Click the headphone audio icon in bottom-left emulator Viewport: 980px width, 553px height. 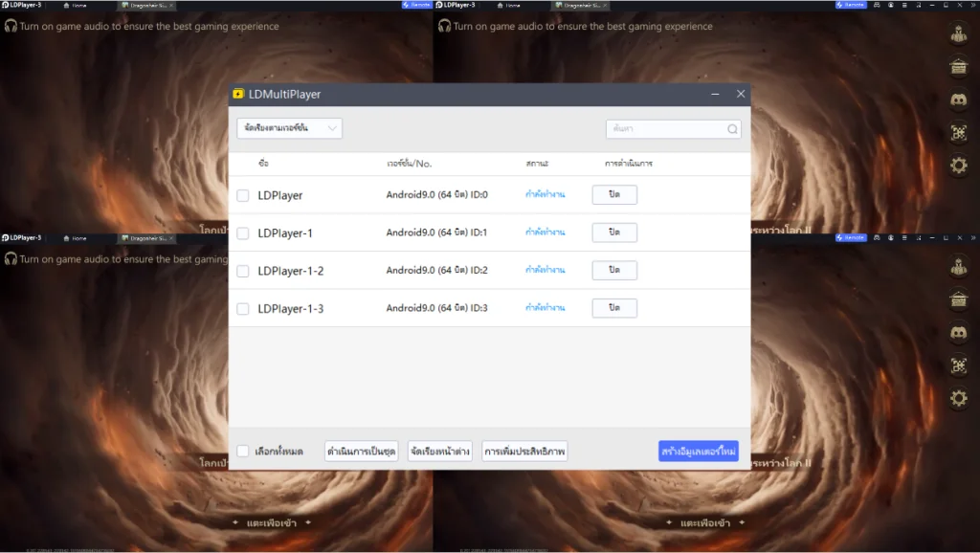11,258
